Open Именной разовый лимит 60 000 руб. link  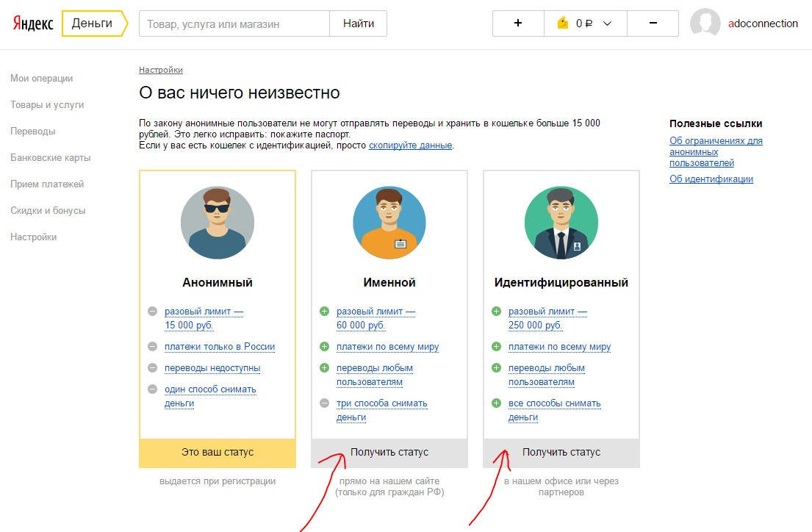(376, 318)
